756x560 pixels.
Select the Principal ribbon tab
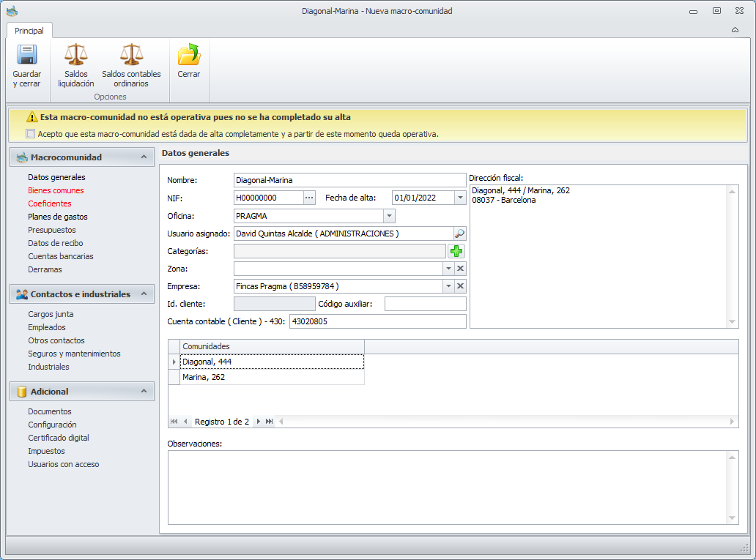29,31
